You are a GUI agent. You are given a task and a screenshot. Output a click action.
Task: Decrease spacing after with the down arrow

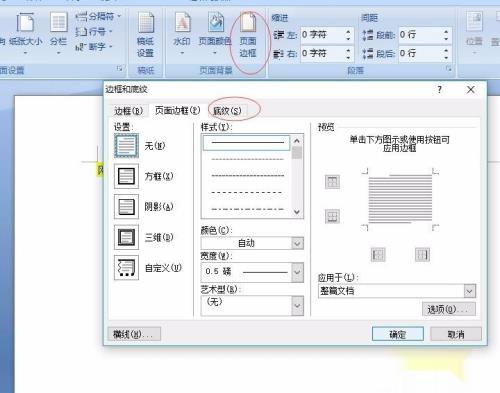pyautogui.click(x=446, y=57)
